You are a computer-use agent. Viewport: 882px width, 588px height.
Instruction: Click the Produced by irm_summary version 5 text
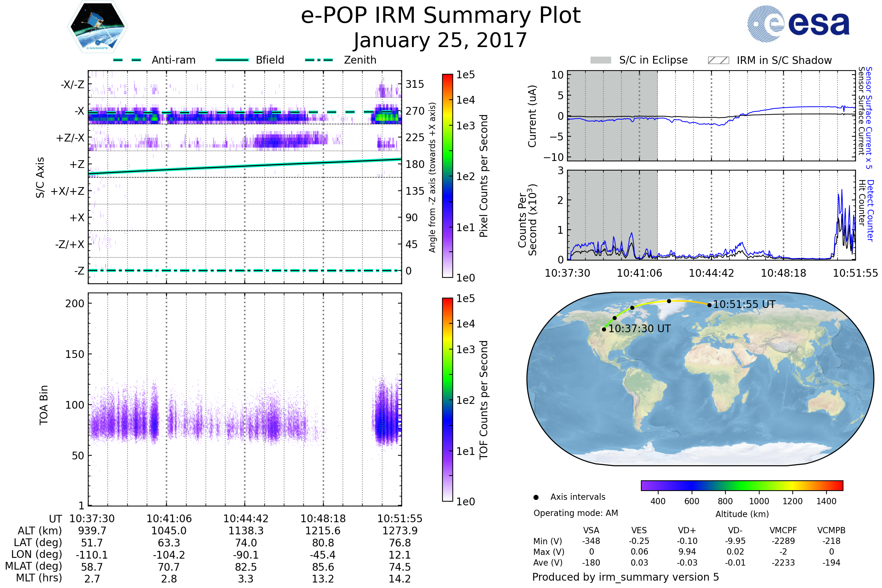point(625,577)
